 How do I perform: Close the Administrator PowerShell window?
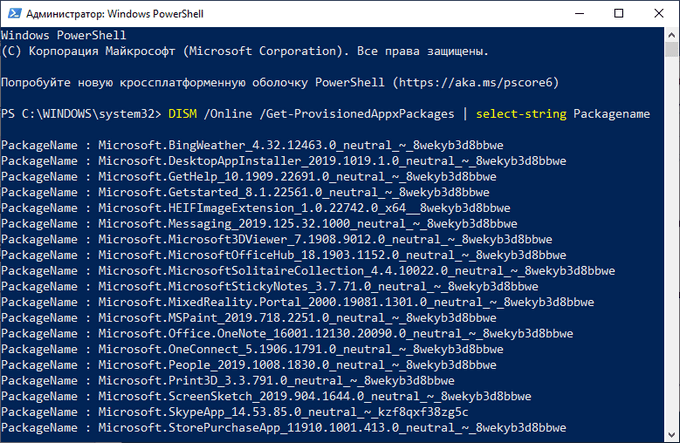click(659, 13)
